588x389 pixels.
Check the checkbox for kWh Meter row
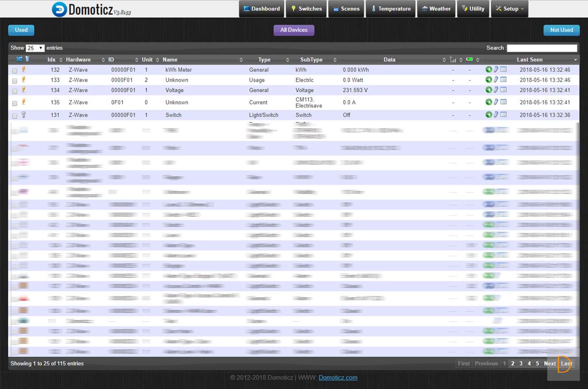click(15, 70)
